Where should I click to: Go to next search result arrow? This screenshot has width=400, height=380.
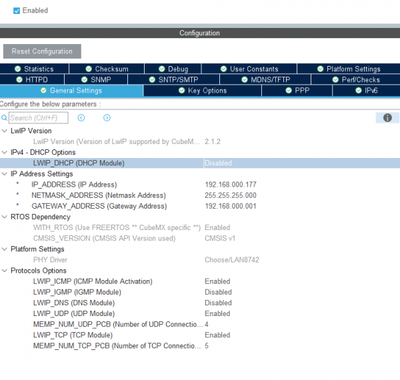click(x=107, y=118)
